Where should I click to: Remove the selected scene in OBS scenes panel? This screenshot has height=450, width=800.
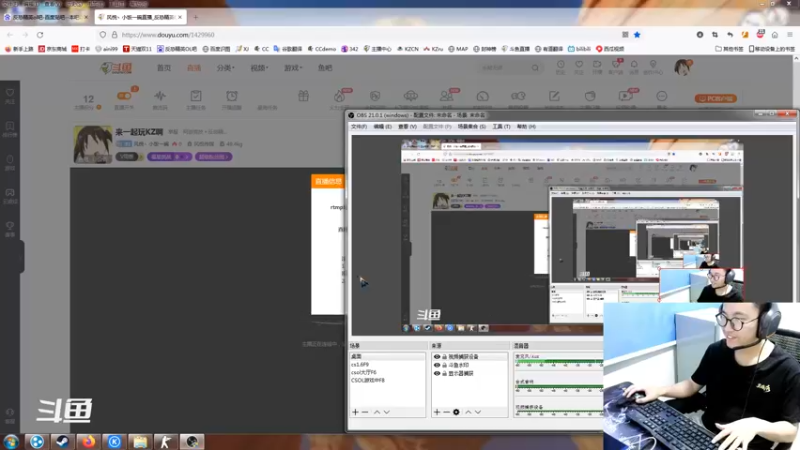pos(365,412)
